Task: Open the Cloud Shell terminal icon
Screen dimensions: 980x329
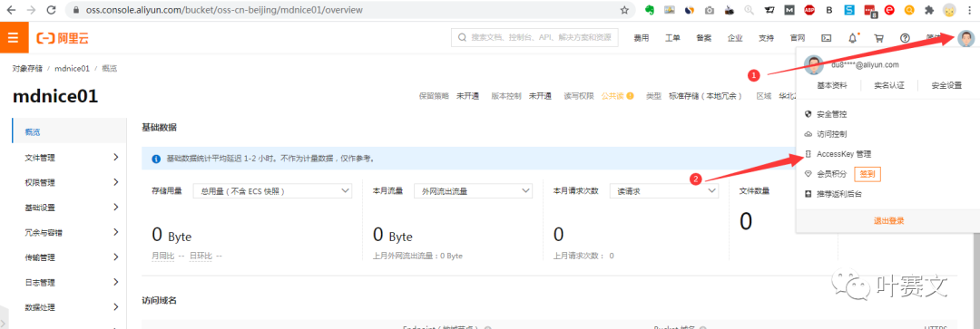Action: coord(827,38)
